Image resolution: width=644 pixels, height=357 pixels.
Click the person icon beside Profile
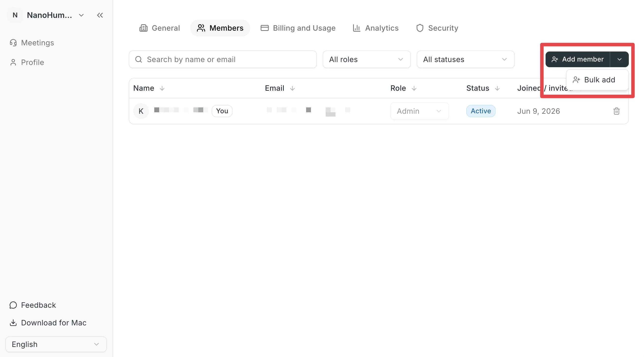[13, 62]
